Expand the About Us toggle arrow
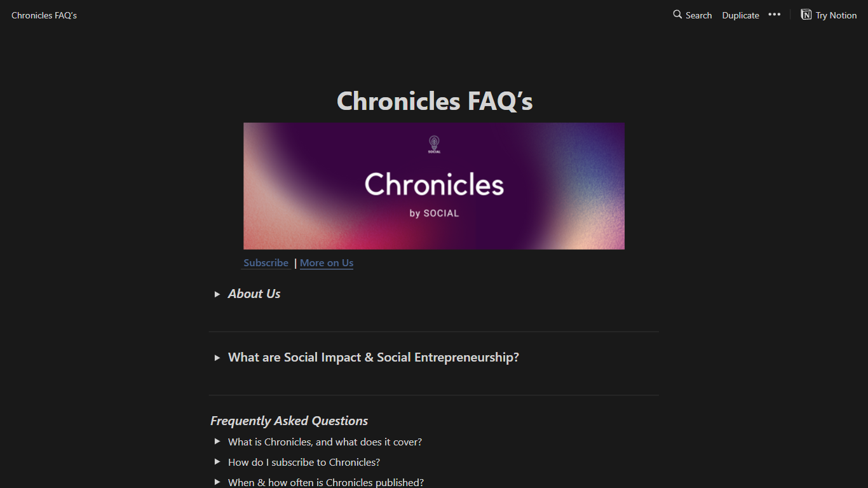 (217, 294)
